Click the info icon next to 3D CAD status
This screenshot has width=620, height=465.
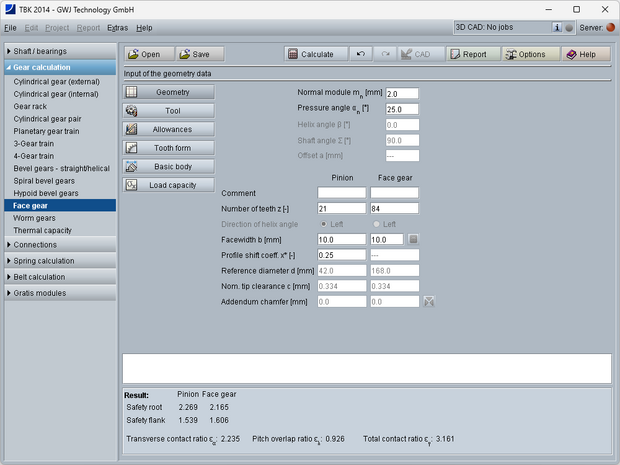558,27
